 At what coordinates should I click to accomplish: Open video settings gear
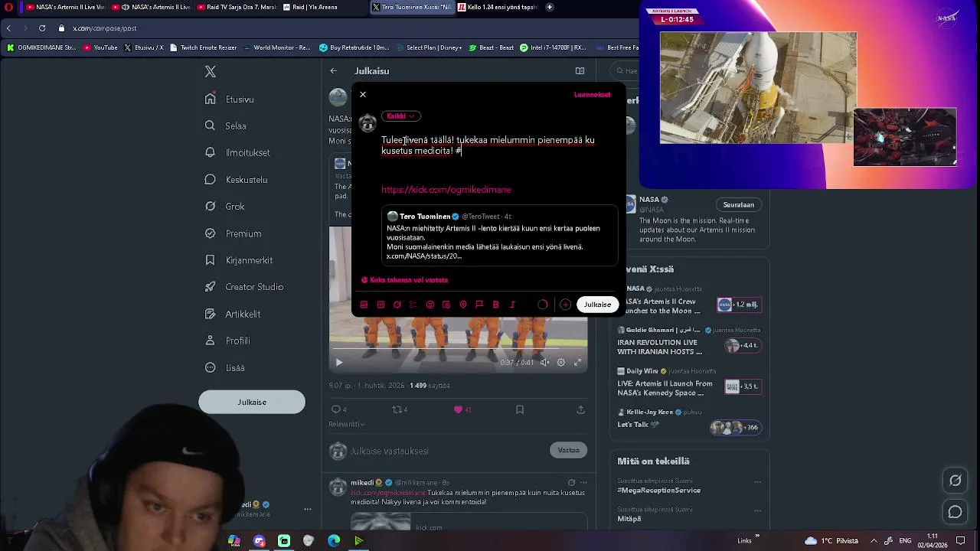pos(561,363)
